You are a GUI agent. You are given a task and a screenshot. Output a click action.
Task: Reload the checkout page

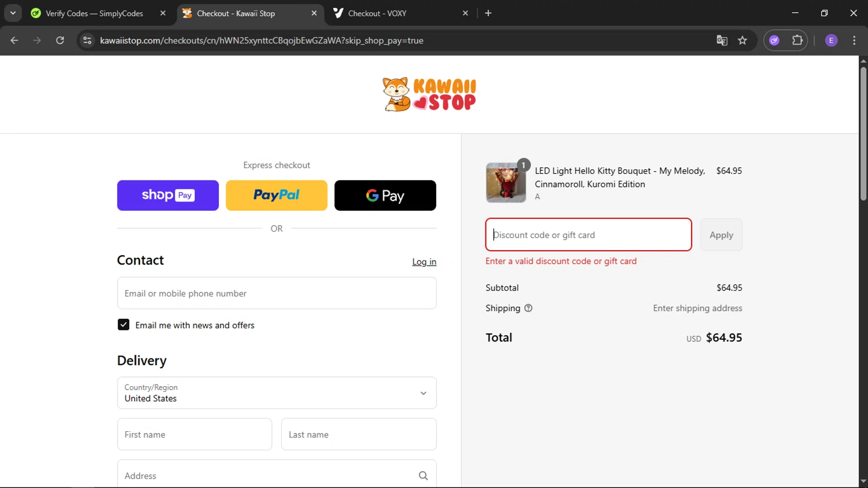[60, 41]
